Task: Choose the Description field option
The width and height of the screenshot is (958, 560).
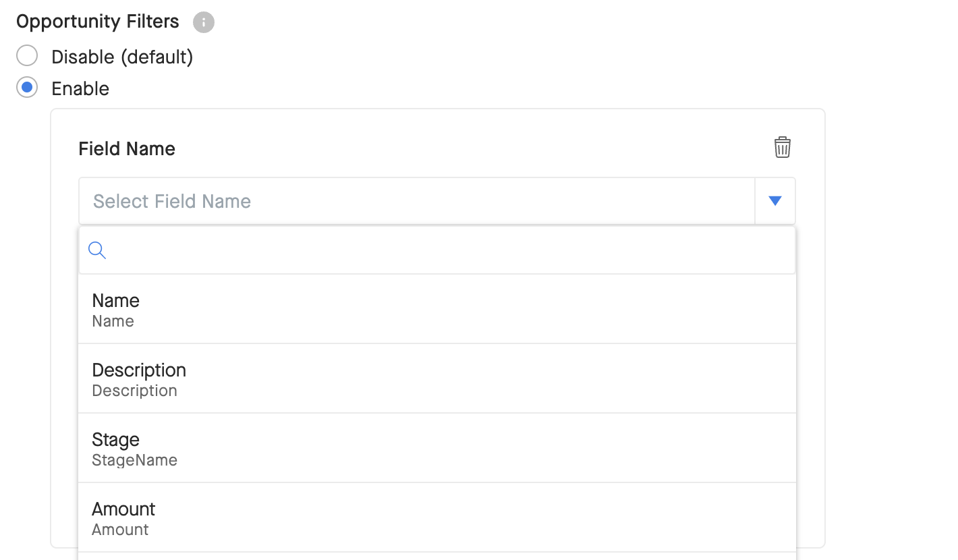Action: 437,379
